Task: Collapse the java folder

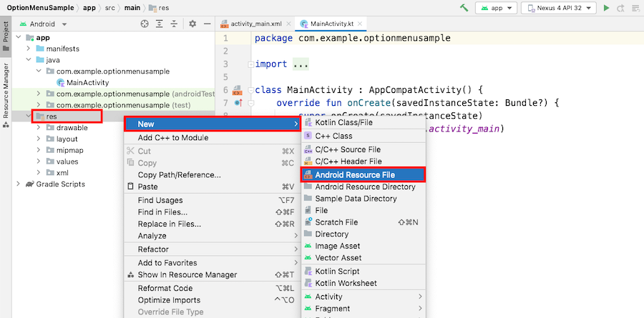Action: pos(29,60)
